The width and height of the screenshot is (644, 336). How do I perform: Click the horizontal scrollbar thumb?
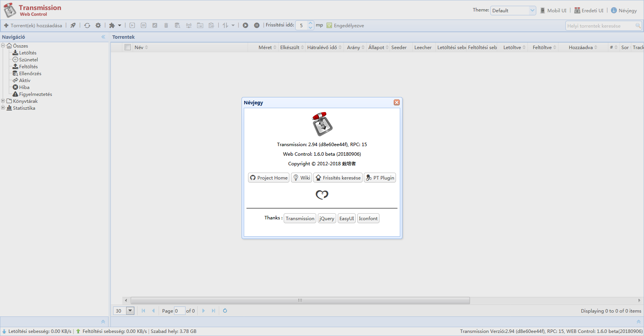(x=300, y=300)
